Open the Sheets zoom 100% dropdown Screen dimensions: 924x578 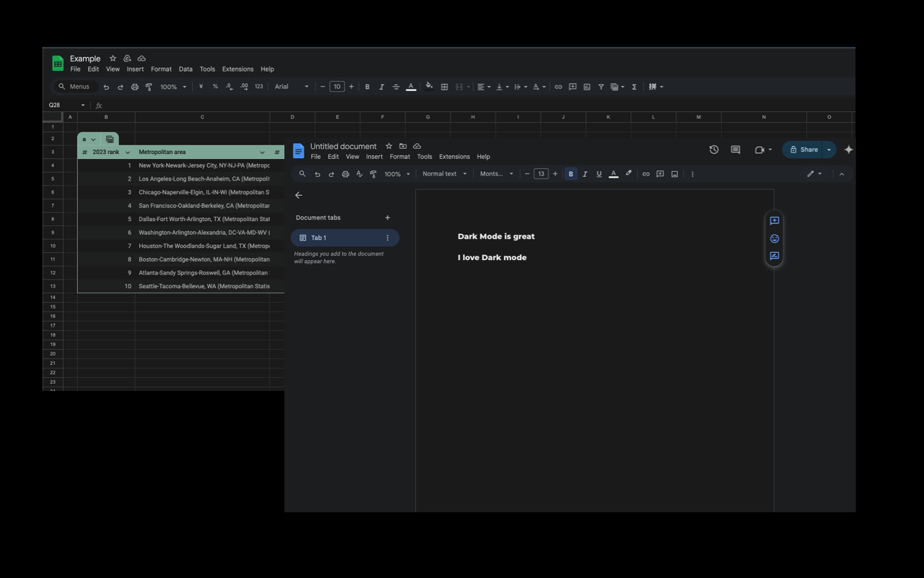(x=173, y=87)
